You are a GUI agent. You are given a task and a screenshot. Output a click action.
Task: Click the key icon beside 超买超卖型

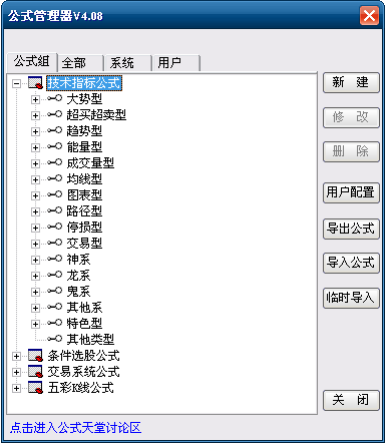click(55, 114)
